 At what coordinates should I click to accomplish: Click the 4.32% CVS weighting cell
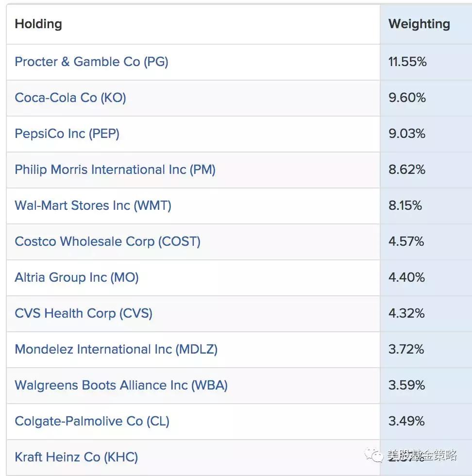click(406, 314)
